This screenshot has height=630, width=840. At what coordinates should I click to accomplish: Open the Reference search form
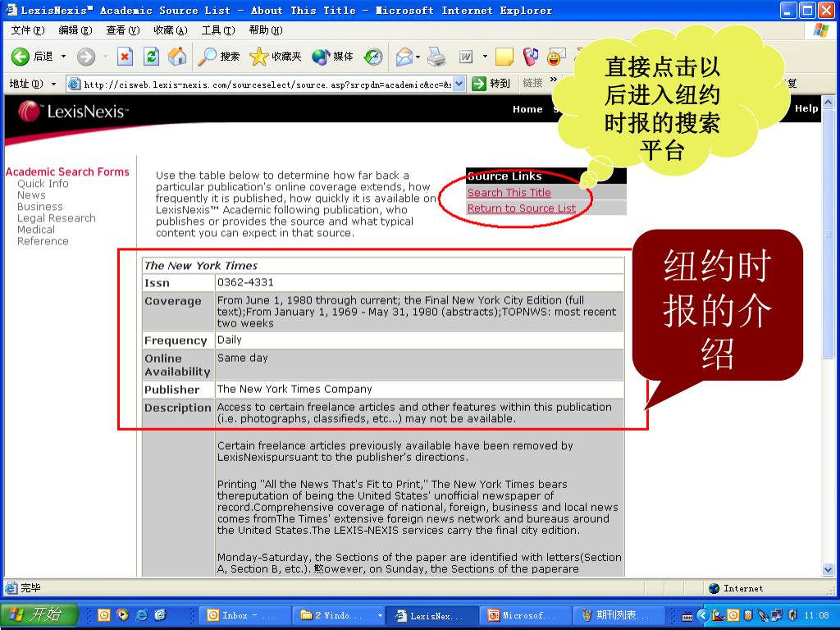pos(43,241)
